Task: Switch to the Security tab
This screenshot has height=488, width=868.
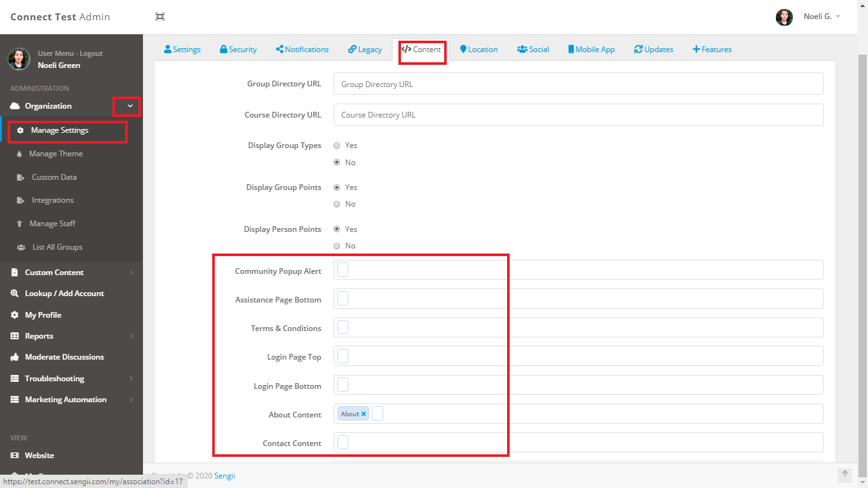Action: coord(238,50)
